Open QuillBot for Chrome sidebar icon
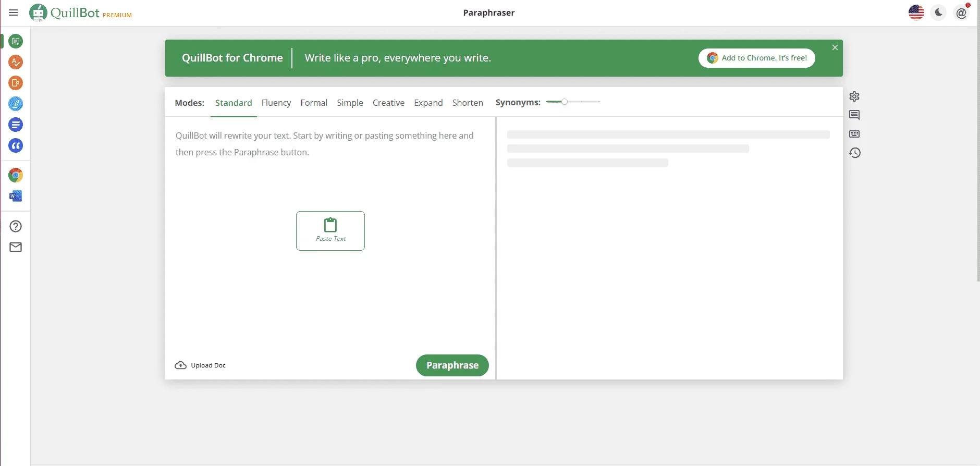 (x=16, y=175)
